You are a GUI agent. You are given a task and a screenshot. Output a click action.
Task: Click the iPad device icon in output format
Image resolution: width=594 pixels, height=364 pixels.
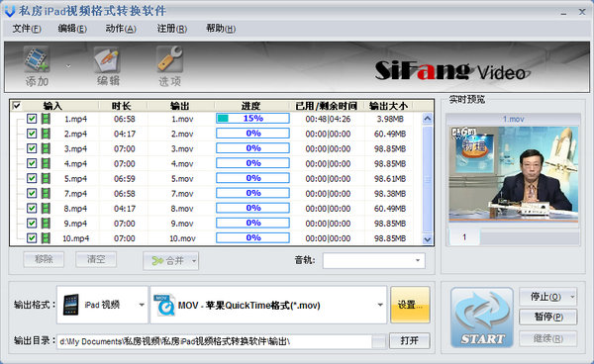coord(71,305)
